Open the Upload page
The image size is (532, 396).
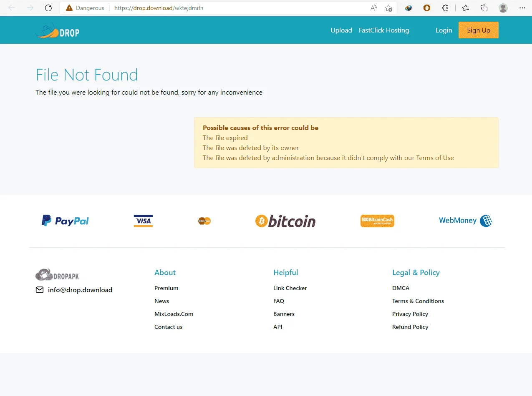click(341, 30)
